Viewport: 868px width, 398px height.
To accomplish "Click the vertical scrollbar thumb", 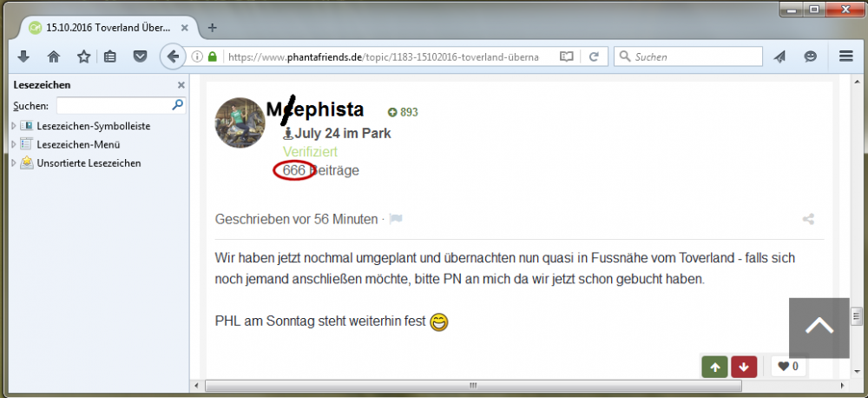I will pyautogui.click(x=857, y=316).
